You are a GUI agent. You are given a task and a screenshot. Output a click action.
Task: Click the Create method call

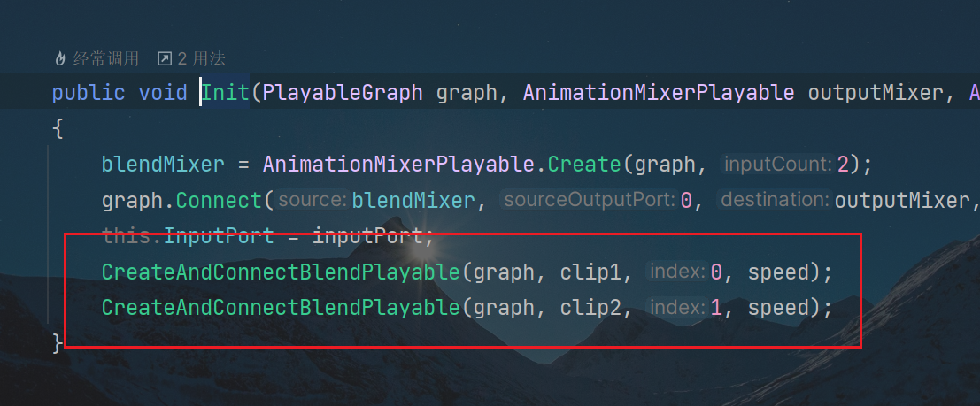583,165
